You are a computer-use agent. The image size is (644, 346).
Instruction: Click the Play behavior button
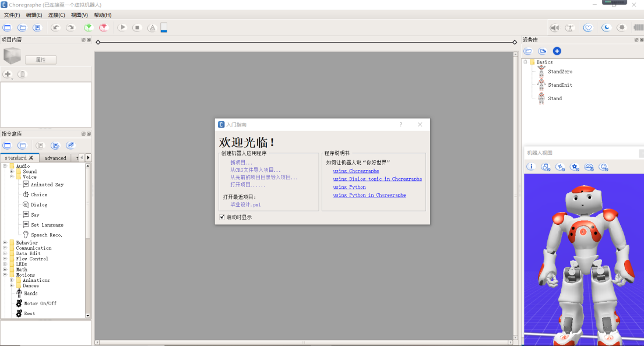tap(122, 27)
